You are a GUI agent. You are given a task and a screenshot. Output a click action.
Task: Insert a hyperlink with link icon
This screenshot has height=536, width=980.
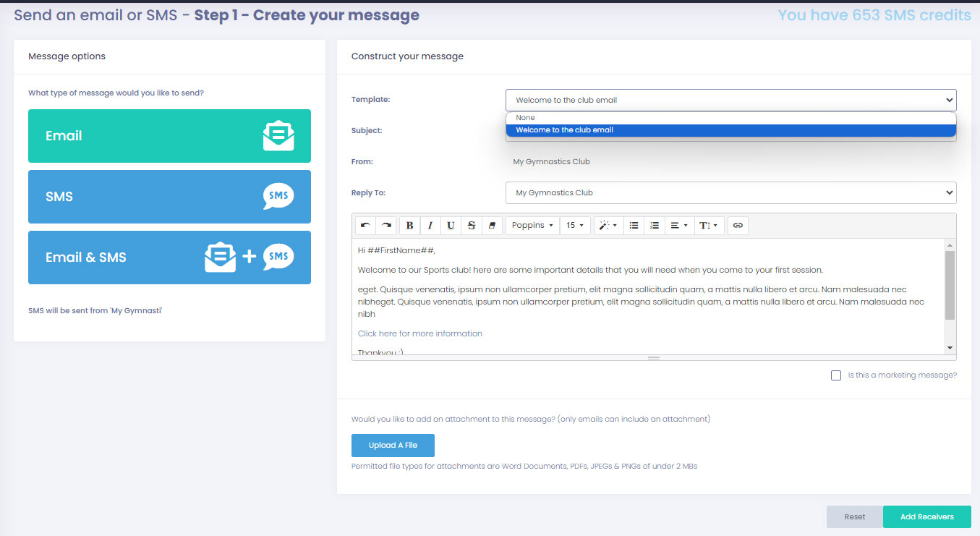coord(738,226)
